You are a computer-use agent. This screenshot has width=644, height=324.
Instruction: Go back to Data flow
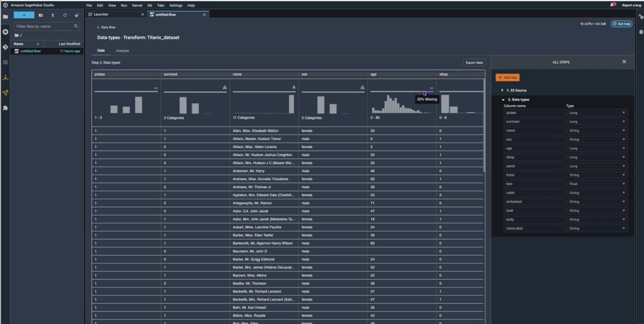click(x=106, y=27)
